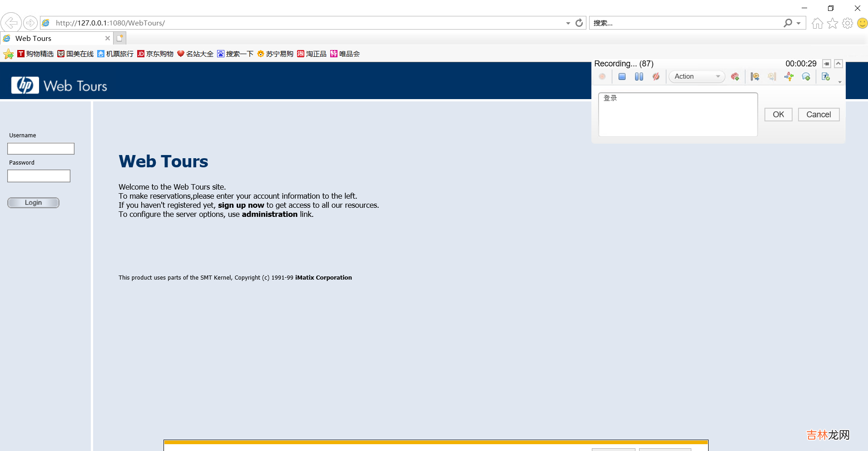
Task: Open the 京东购物 favorites bookmark
Action: [x=155, y=54]
